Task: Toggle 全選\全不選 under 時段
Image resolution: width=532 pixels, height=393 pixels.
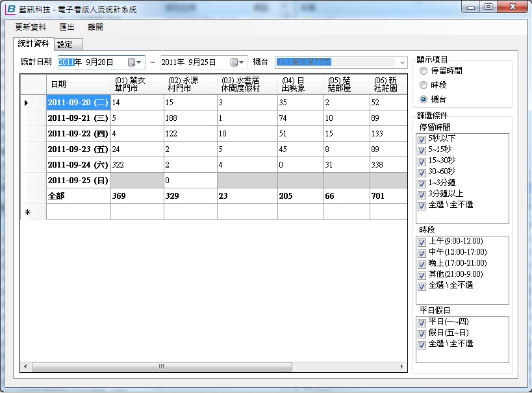Action: [x=422, y=286]
